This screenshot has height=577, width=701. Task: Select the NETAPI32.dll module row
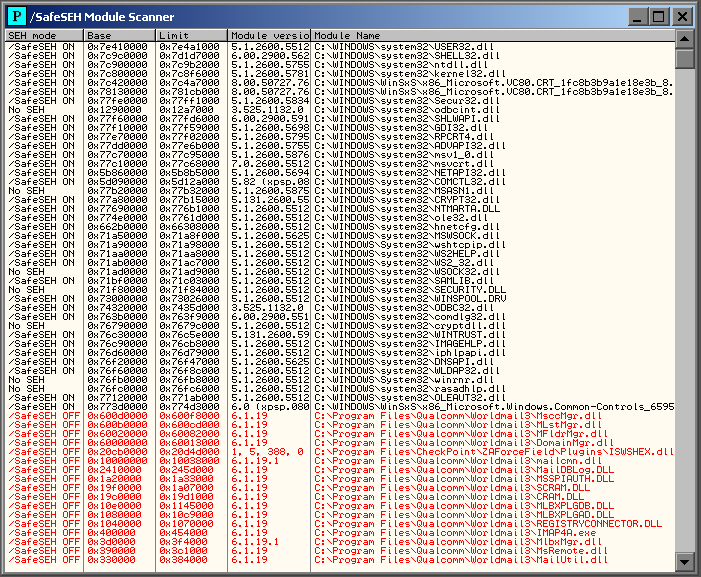(x=340, y=173)
